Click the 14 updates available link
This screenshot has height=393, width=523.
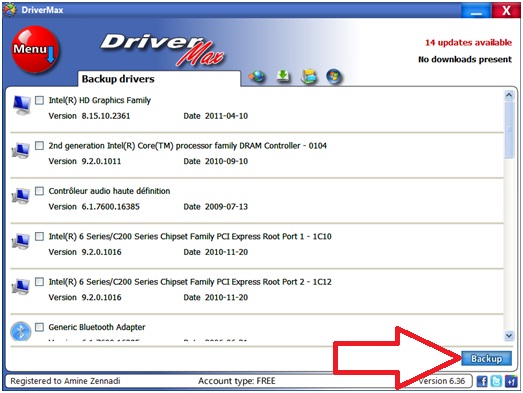468,43
